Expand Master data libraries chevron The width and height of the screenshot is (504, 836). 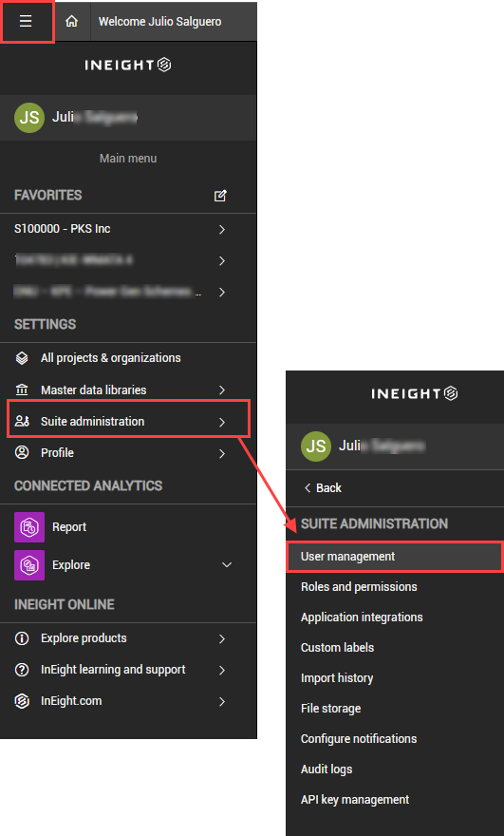(222, 390)
